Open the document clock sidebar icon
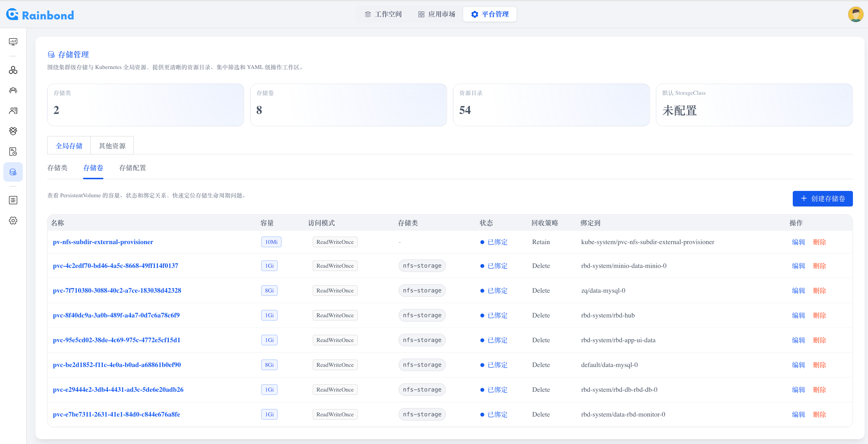The image size is (868, 444). point(13,152)
